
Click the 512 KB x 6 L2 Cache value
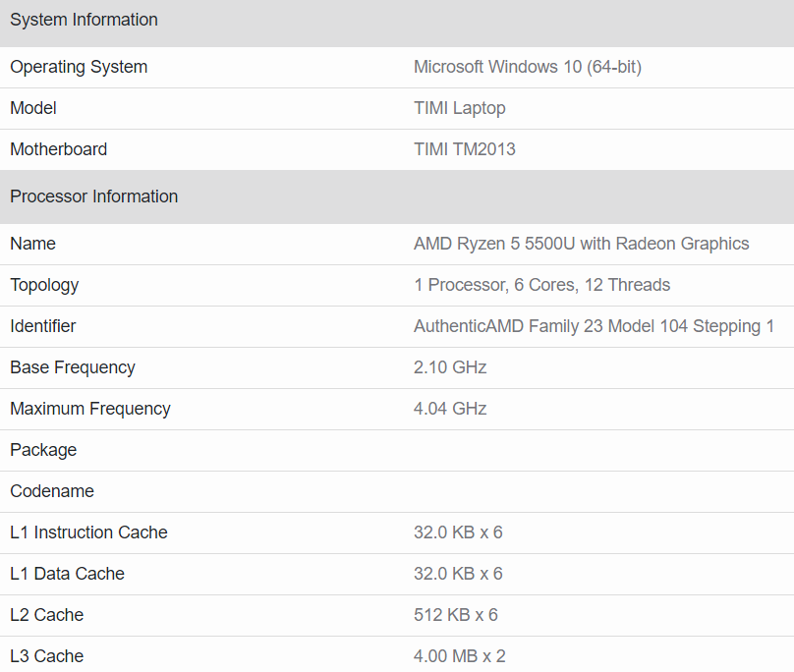coord(455,615)
